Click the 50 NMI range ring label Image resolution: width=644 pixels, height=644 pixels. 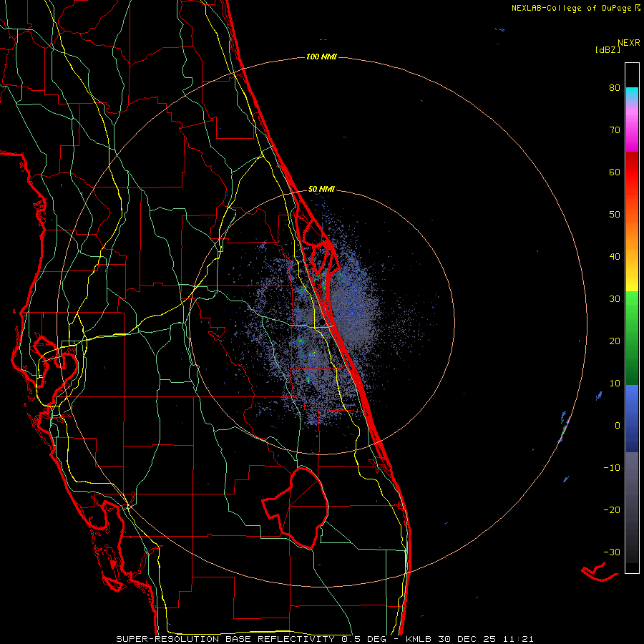click(x=321, y=189)
